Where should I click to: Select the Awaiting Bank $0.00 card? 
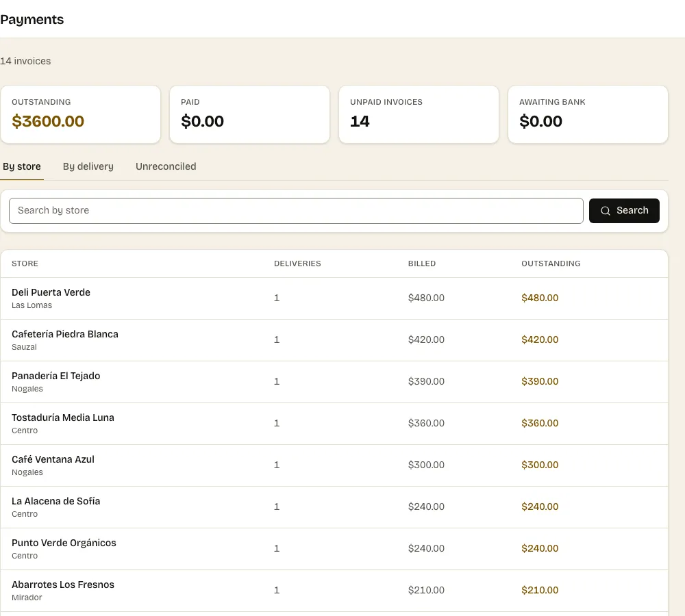588,114
